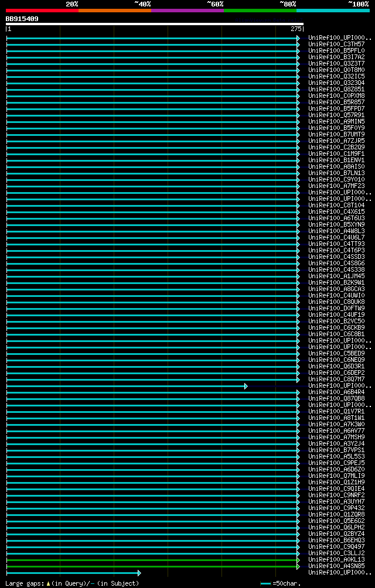
Task: Choose the UniRef100_C4S338 entry
Action: coord(336,269)
